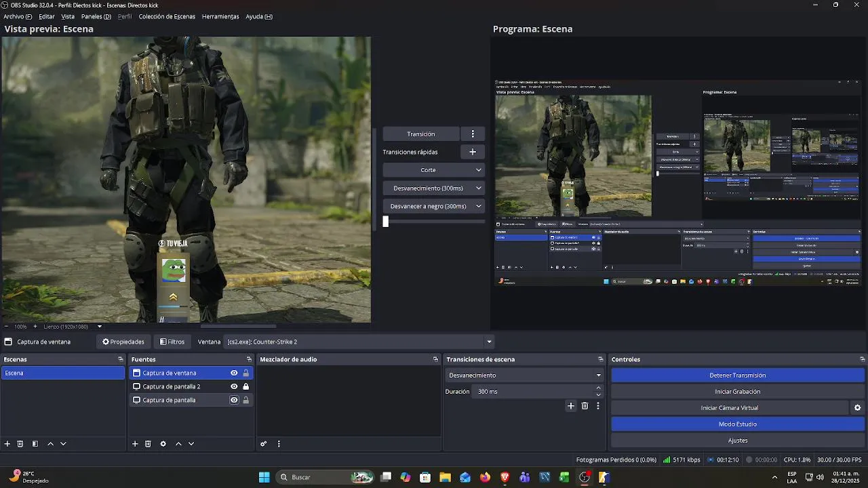Remove selected source with trash icon

click(x=148, y=444)
